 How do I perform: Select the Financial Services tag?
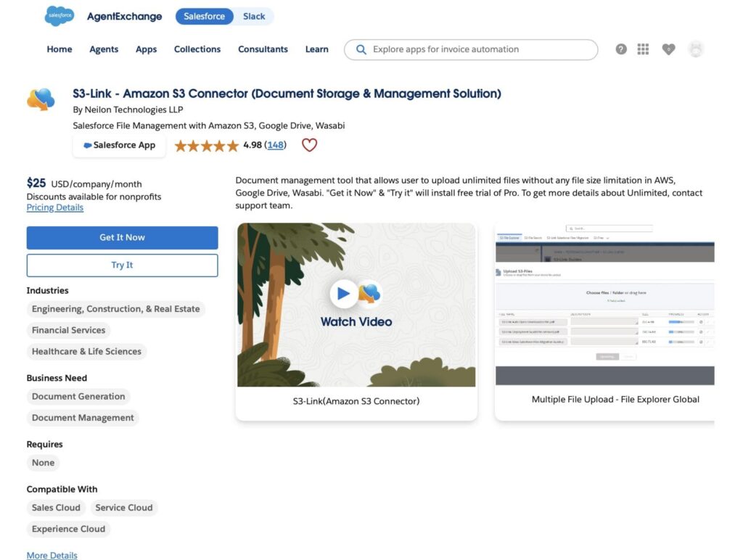point(69,330)
